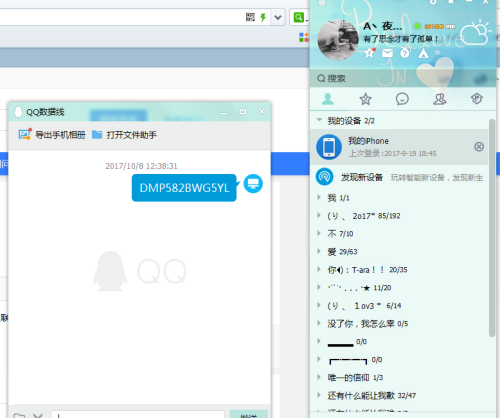Click the message input field in QQ数据线
Viewport: 500px width, 418px height.
[137, 414]
